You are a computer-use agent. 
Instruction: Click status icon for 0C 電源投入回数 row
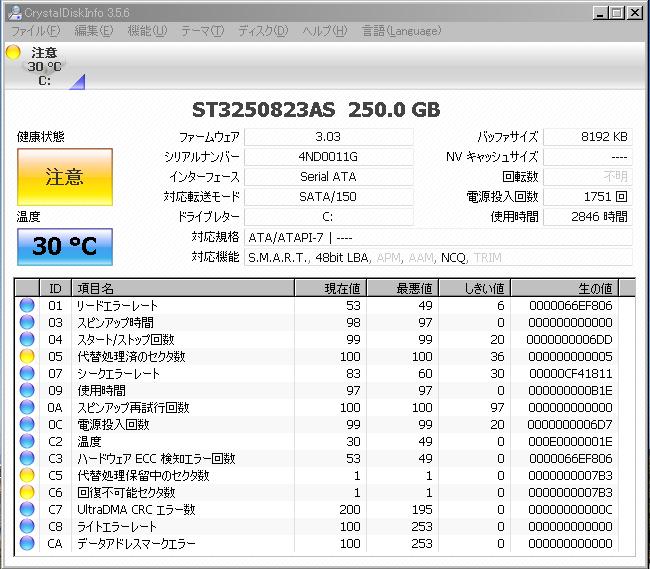click(x=27, y=424)
